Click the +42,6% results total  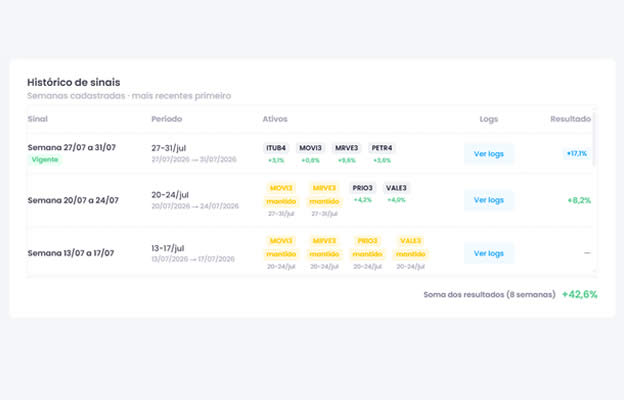579,295
